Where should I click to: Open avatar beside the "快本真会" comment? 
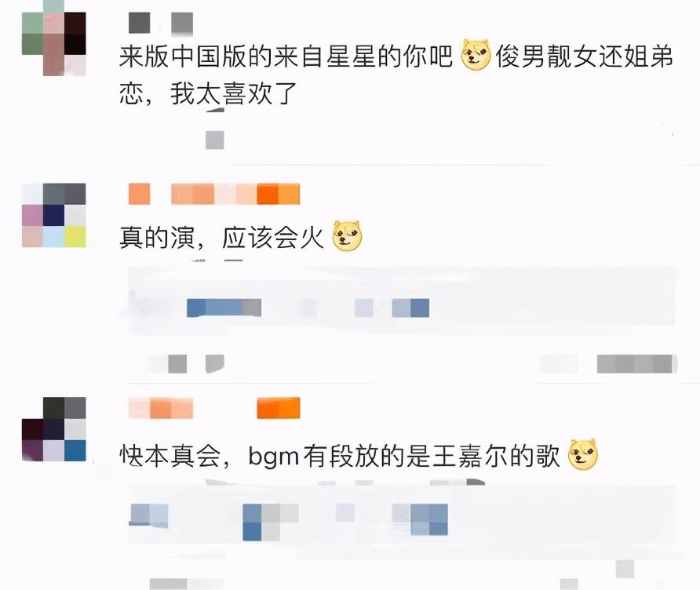pyautogui.click(x=53, y=429)
